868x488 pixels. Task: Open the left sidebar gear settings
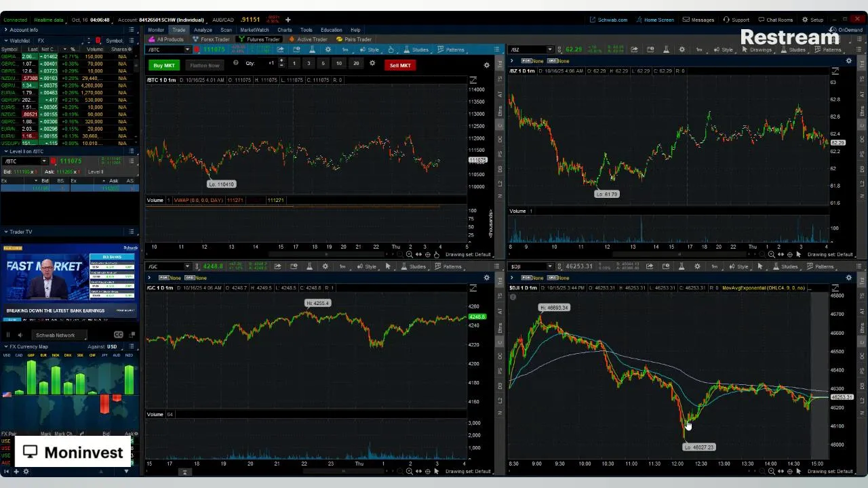tap(26, 472)
